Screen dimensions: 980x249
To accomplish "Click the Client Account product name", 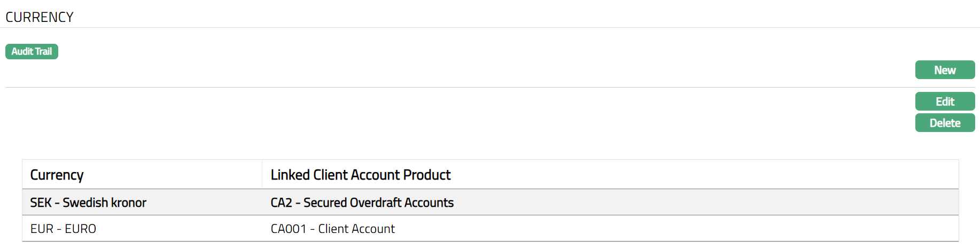I will [x=356, y=229].
